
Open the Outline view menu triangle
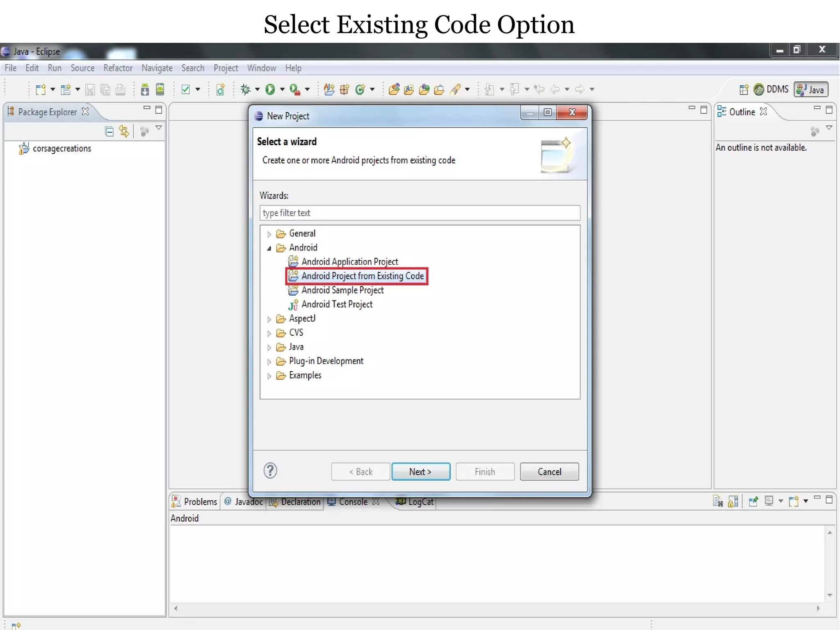[829, 128]
